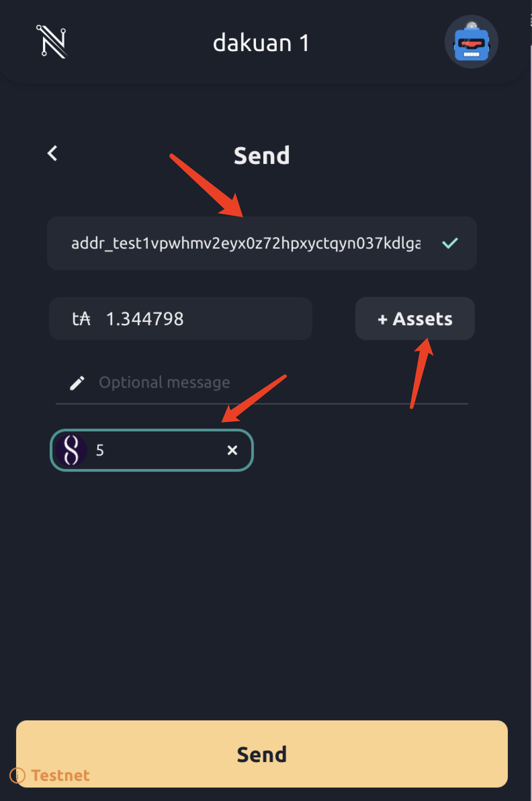Focus the tADA amount 1.344798 field
532x801 pixels.
[202, 319]
